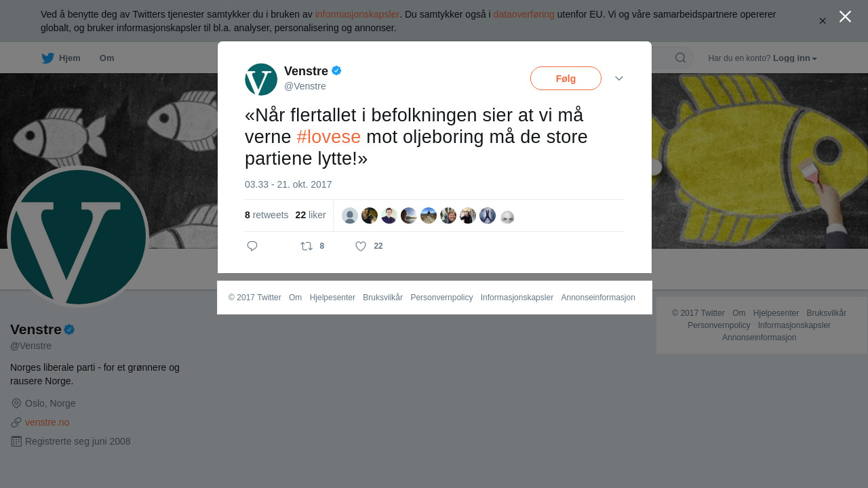868x488 pixels.
Task: Dismiss the cookie notice small X
Action: (823, 21)
